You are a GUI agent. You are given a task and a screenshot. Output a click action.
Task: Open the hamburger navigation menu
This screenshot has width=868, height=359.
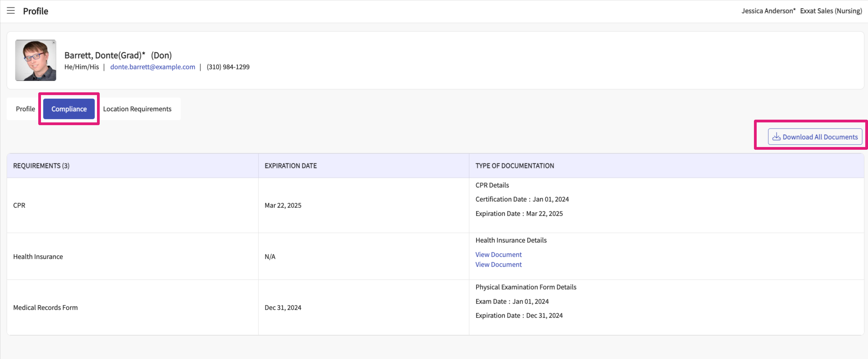11,11
